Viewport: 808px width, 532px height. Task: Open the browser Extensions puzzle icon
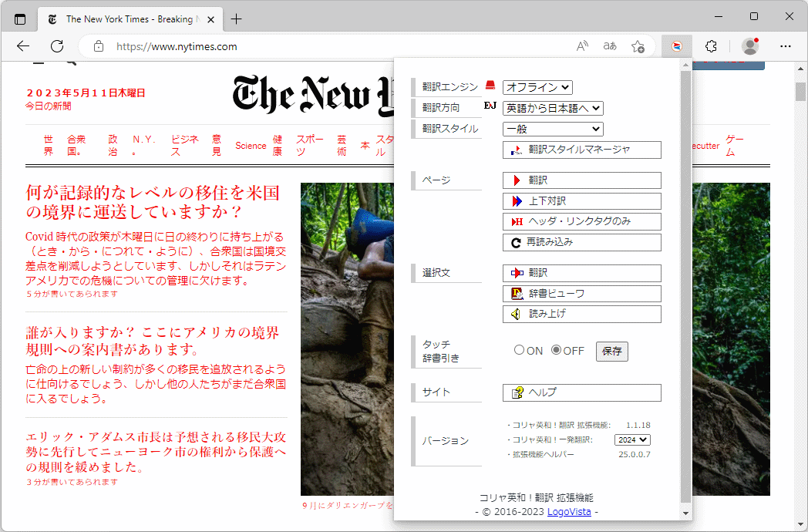711,46
